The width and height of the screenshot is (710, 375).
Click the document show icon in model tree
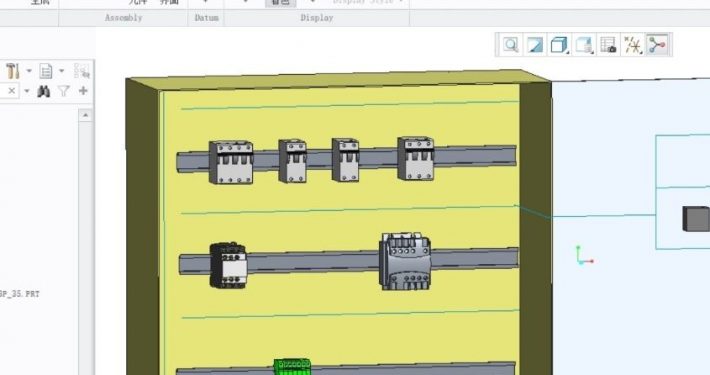46,71
